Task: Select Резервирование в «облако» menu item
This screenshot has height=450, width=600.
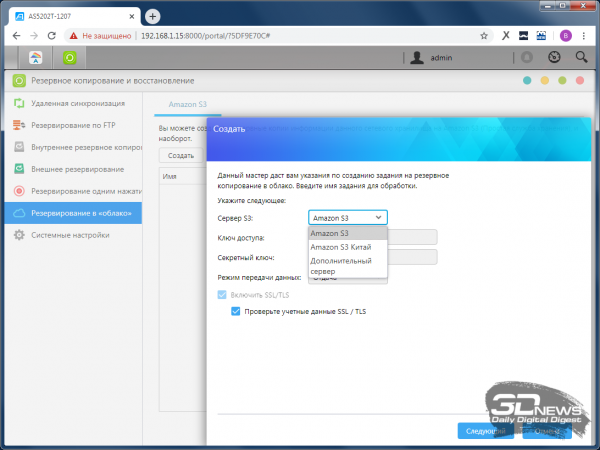Action: pos(72,213)
